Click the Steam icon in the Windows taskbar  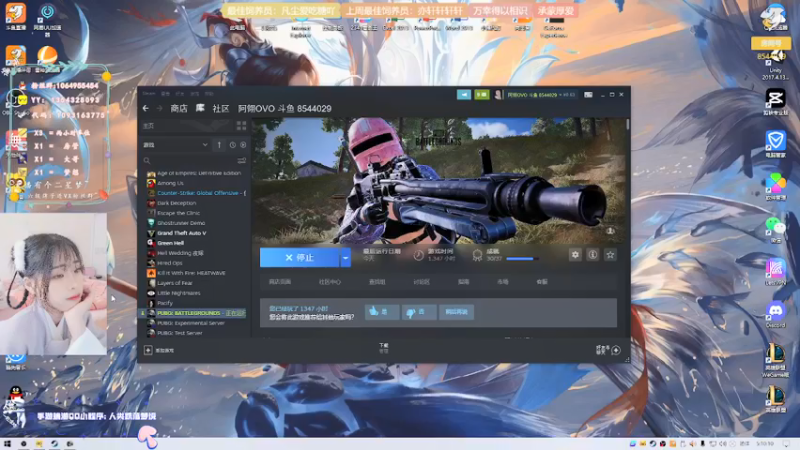pyautogui.click(x=54, y=444)
